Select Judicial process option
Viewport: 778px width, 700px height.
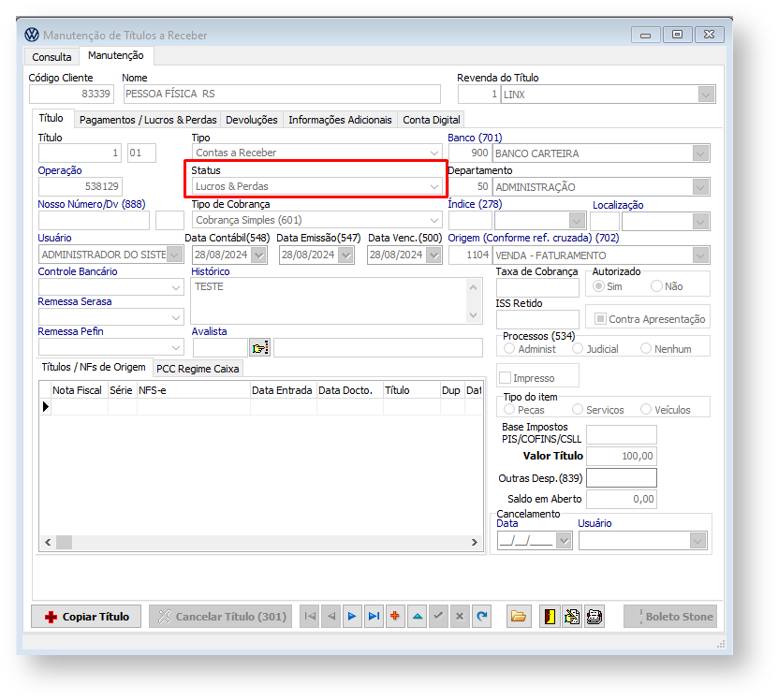[578, 349]
